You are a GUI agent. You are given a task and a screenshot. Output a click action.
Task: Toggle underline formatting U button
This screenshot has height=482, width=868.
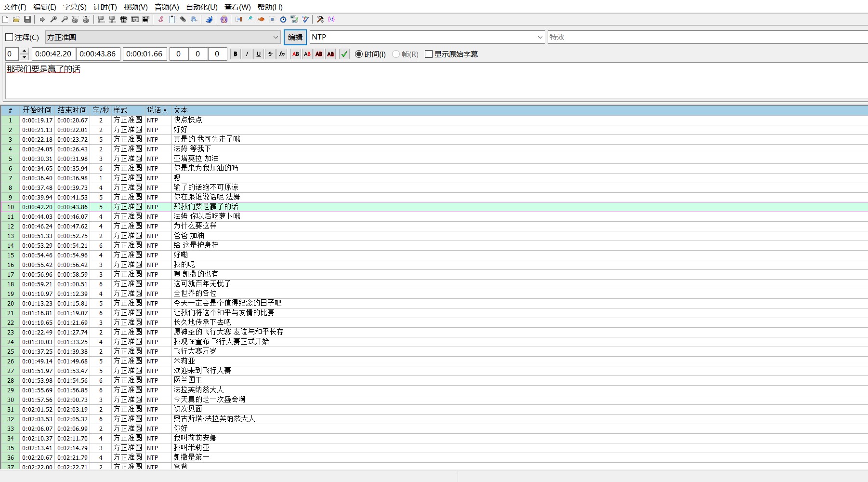tap(259, 54)
